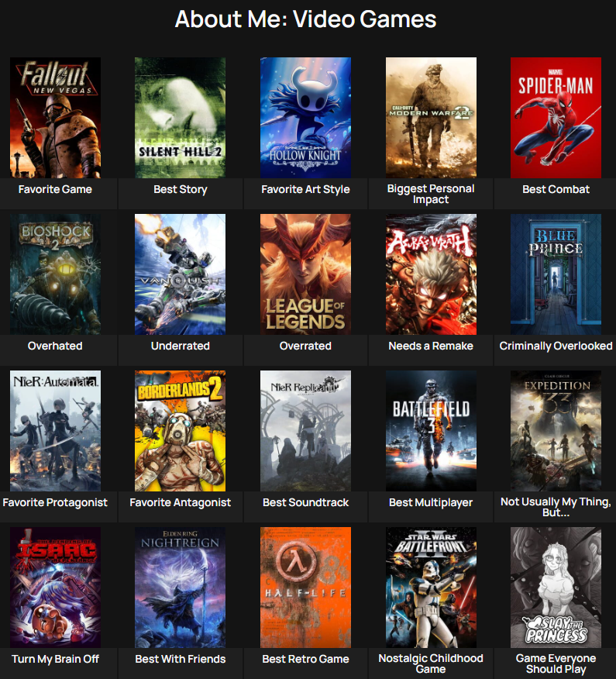This screenshot has height=679, width=616.
Task: Open the Binding of Isaac cover
Action: (56, 588)
